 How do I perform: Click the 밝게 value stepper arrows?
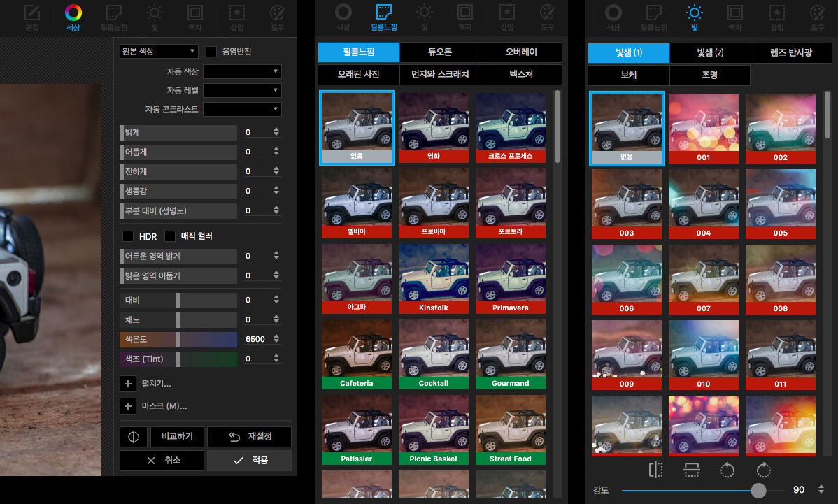tap(276, 132)
